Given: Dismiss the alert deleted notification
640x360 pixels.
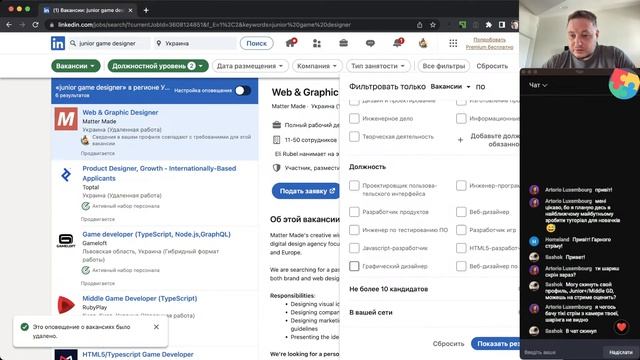Looking at the screenshot, I should pyautogui.click(x=156, y=327).
